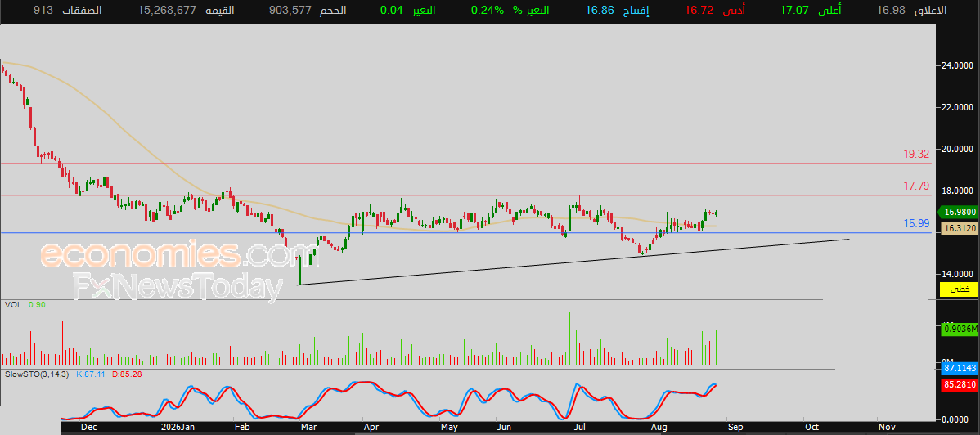Click the yellow خطي scale label

(959, 289)
